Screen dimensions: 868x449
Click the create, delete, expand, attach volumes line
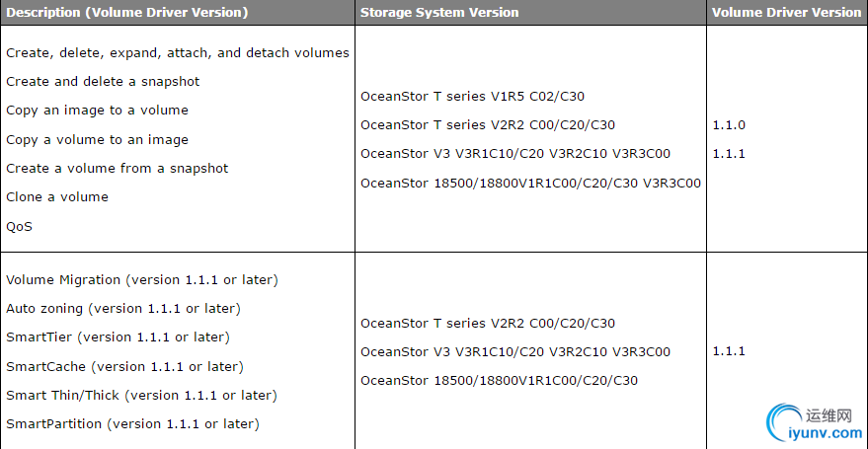click(178, 53)
